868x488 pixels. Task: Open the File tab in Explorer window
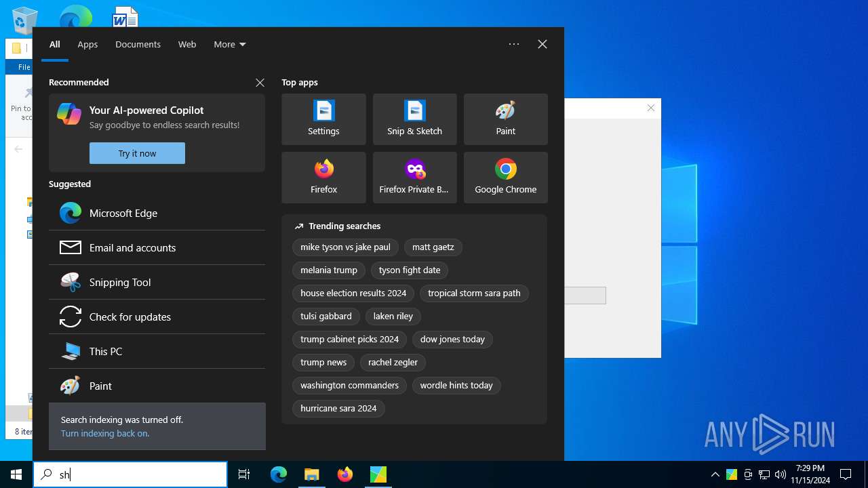pos(24,67)
